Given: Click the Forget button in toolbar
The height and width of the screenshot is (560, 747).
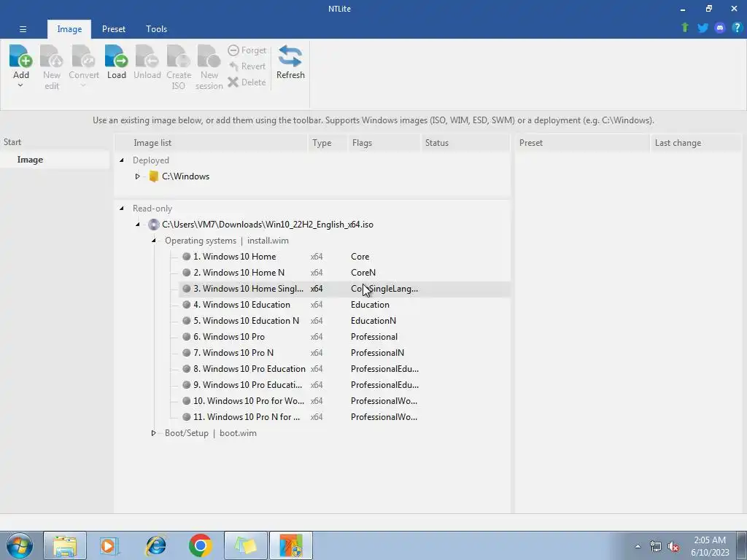Looking at the screenshot, I should pos(247,50).
